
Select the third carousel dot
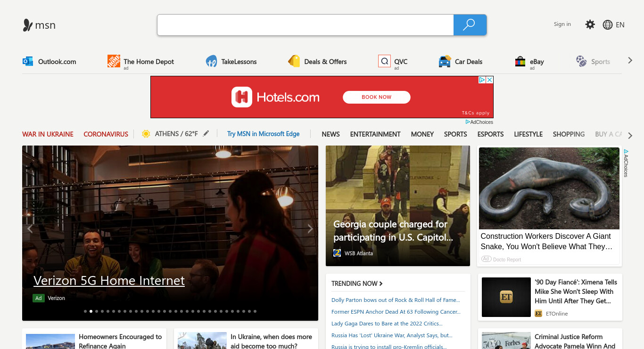click(97, 311)
